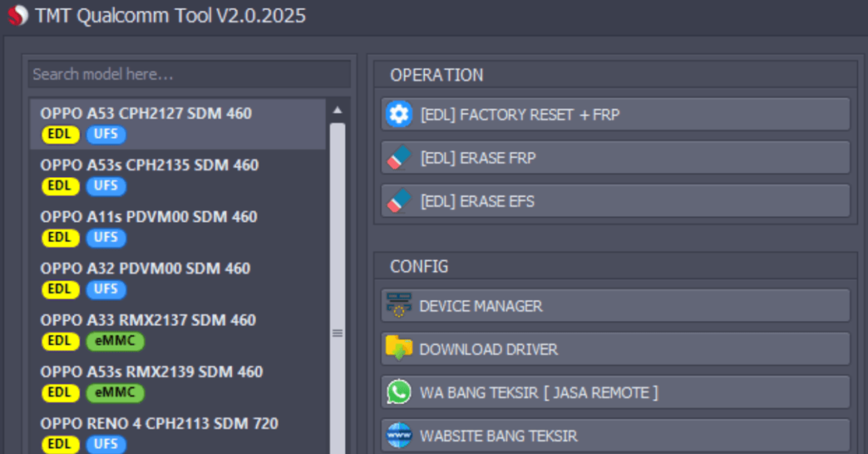Click the eMMC badge under OPPO A33 RMX2137
The width and height of the screenshot is (868, 454).
point(115,341)
